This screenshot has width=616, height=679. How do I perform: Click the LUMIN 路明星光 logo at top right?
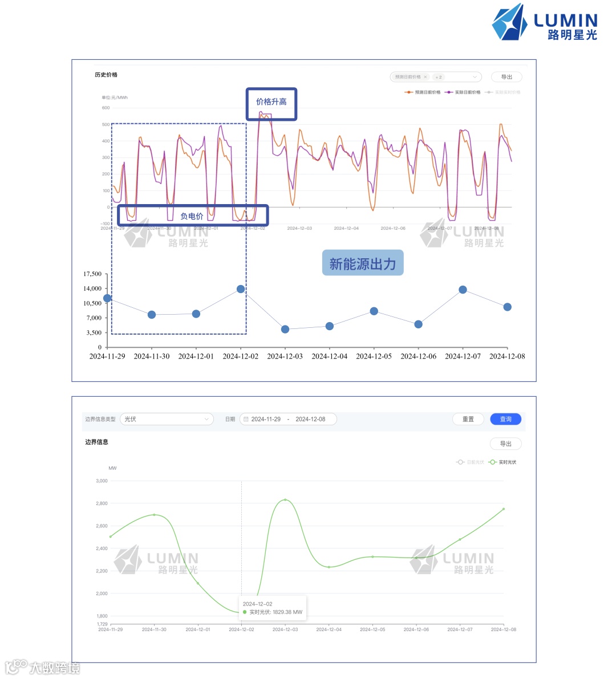545,22
